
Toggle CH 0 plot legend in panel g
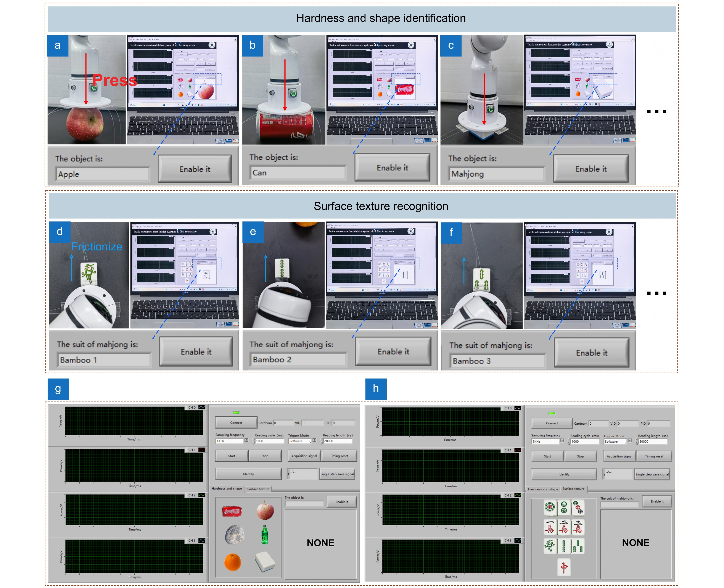pos(202,407)
